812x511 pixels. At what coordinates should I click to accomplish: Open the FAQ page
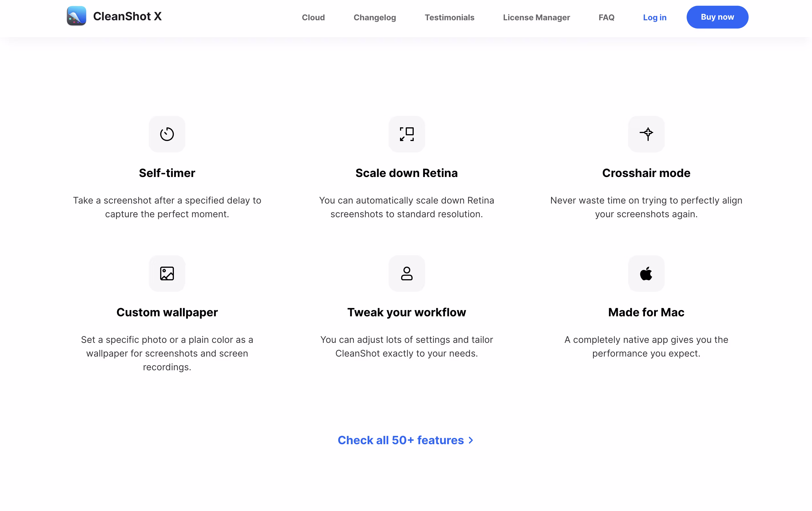(606, 17)
